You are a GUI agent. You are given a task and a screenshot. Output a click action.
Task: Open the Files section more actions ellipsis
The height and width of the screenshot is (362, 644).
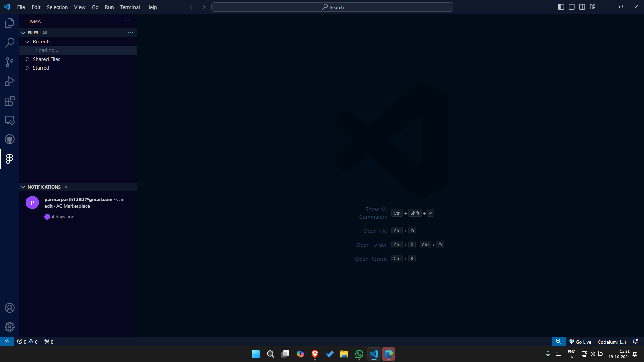point(131,33)
